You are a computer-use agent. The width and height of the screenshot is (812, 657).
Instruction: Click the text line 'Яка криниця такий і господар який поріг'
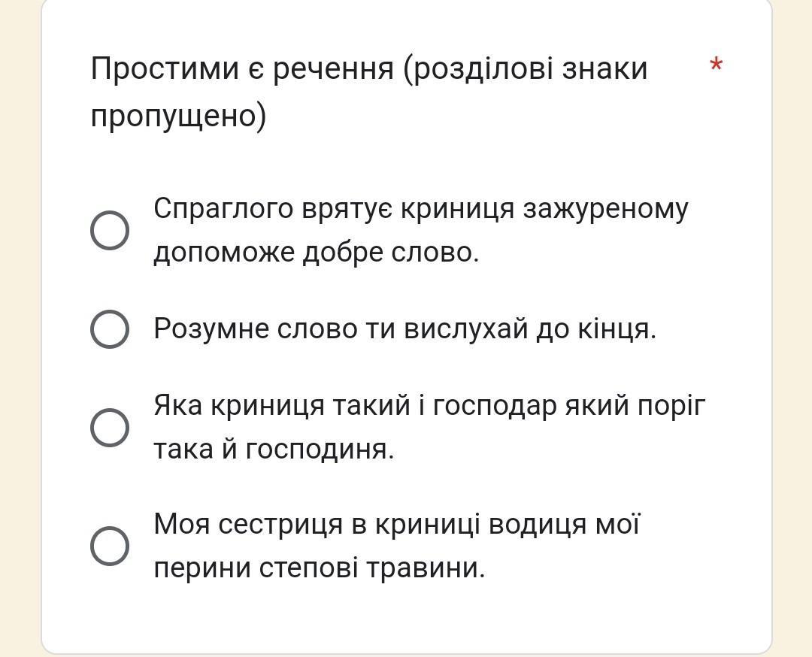click(429, 405)
